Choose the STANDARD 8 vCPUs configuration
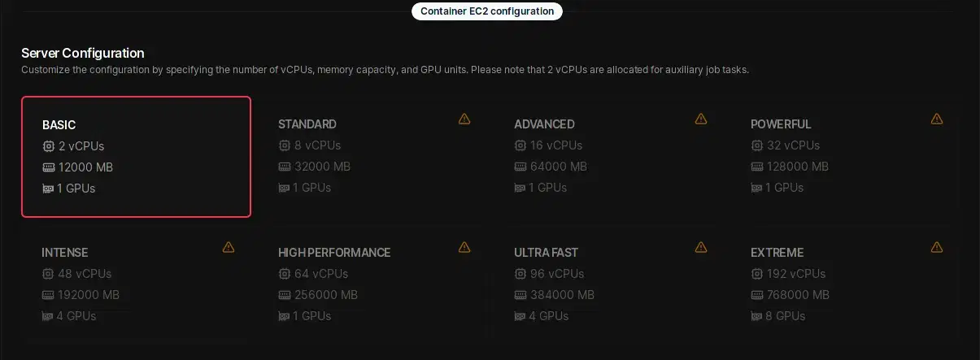The width and height of the screenshot is (980, 360). [372, 156]
